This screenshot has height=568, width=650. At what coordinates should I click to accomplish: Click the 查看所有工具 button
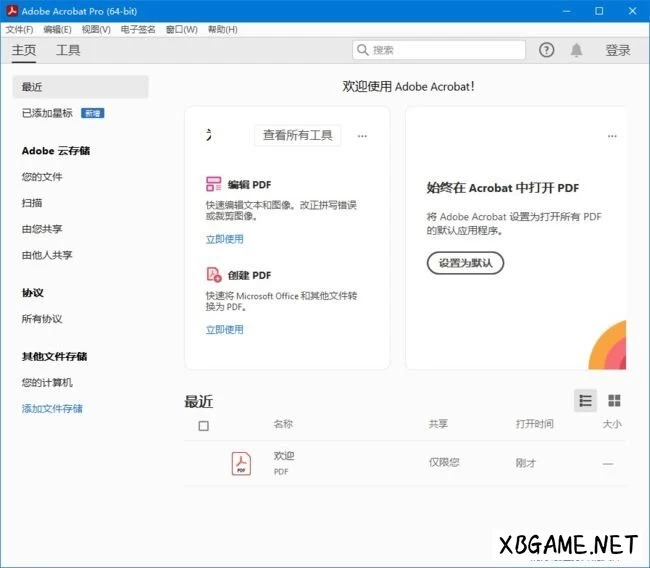tap(297, 135)
